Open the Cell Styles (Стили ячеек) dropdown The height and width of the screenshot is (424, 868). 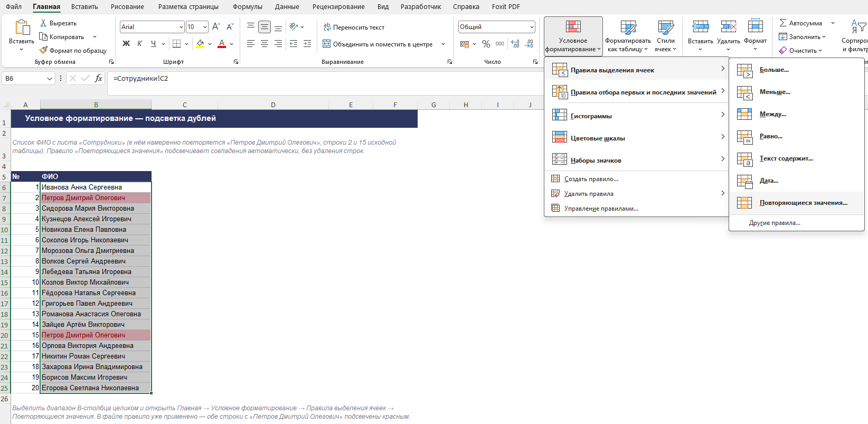(x=665, y=36)
